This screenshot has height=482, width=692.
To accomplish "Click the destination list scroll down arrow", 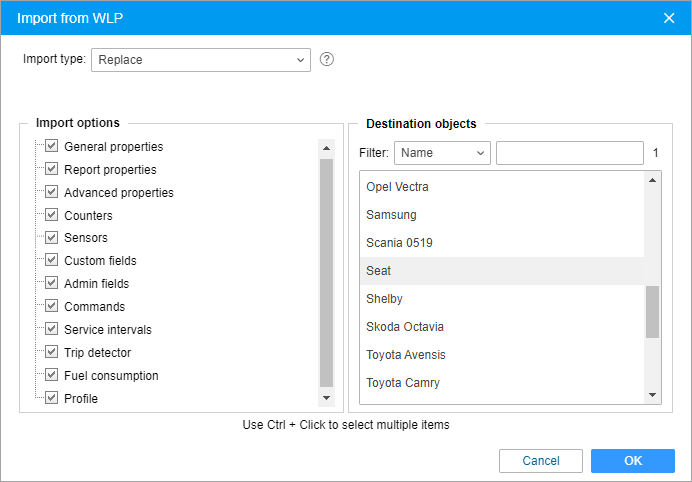I will [652, 395].
